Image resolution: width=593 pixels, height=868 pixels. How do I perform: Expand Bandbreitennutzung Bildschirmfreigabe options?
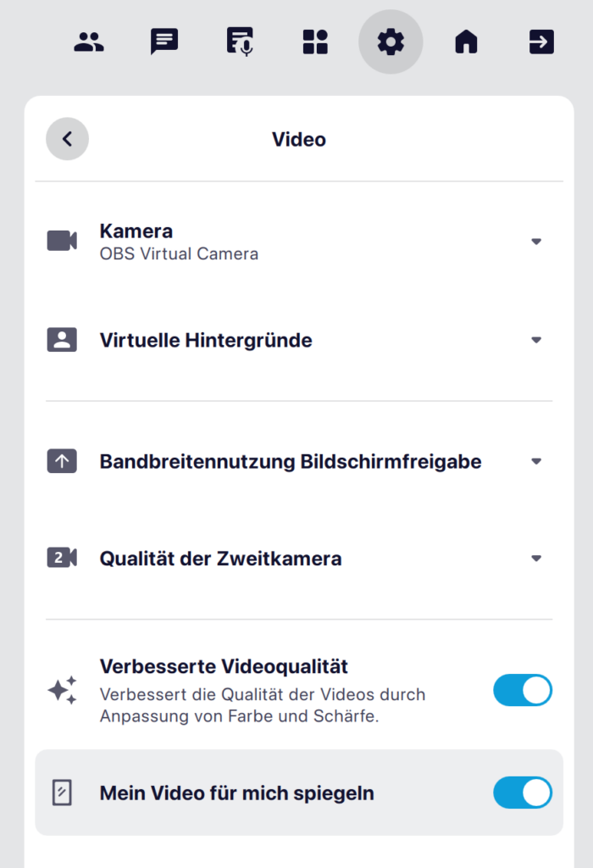click(x=537, y=462)
